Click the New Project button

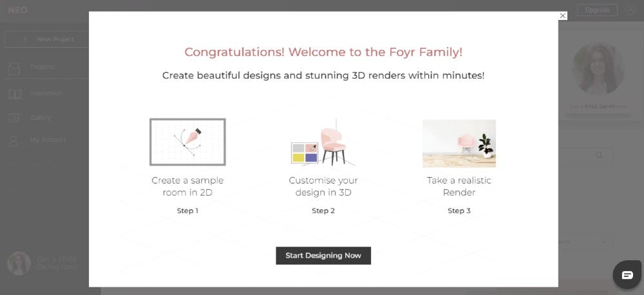click(48, 39)
